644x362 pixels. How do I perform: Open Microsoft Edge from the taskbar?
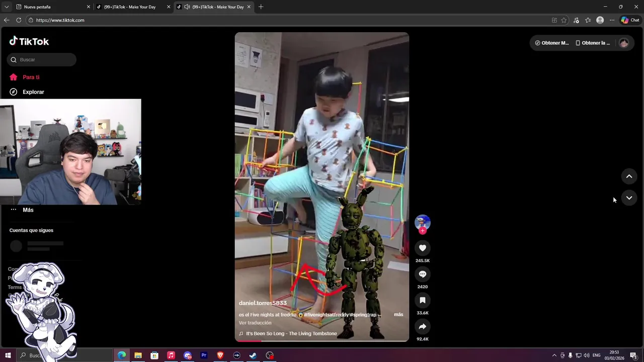coord(122,355)
